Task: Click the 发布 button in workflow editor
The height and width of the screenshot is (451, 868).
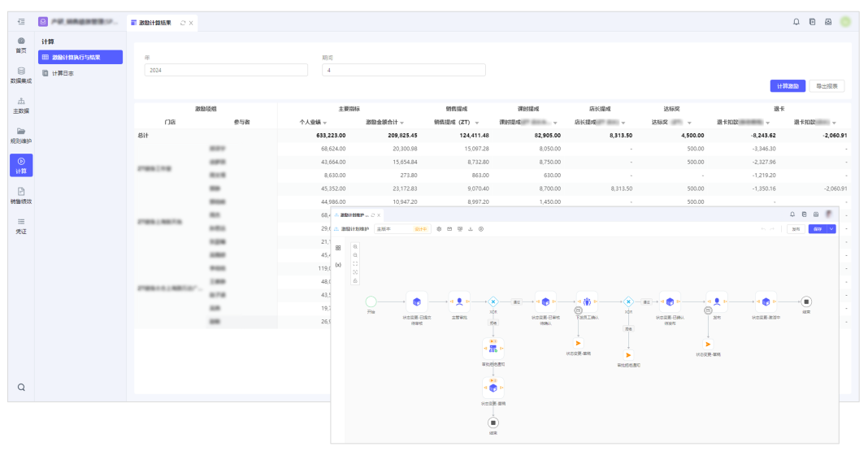Action: [795, 229]
